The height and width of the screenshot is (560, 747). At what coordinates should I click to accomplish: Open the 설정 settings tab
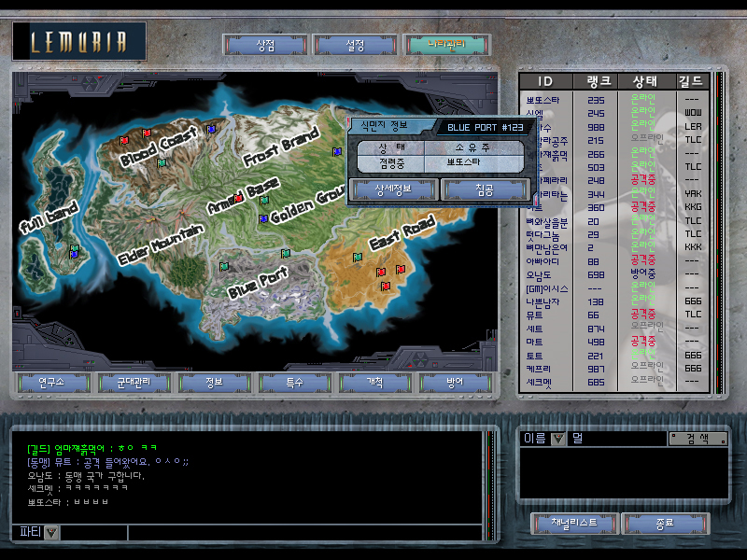point(355,46)
